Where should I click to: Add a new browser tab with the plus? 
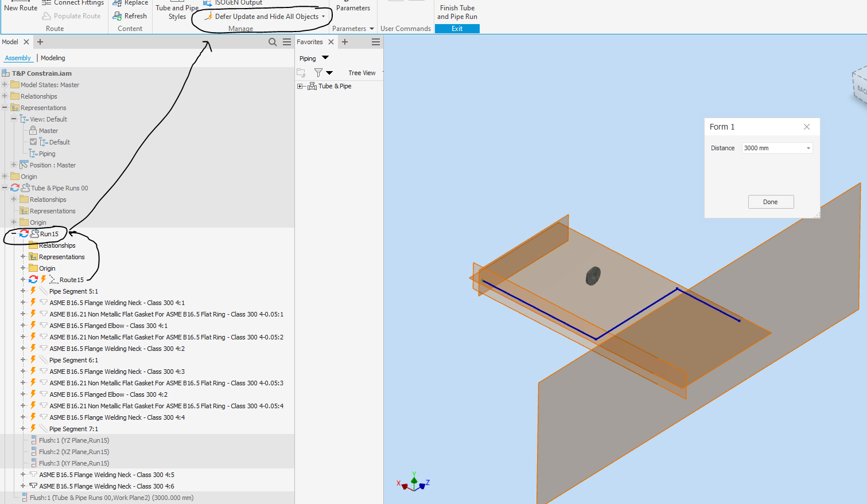(x=40, y=41)
